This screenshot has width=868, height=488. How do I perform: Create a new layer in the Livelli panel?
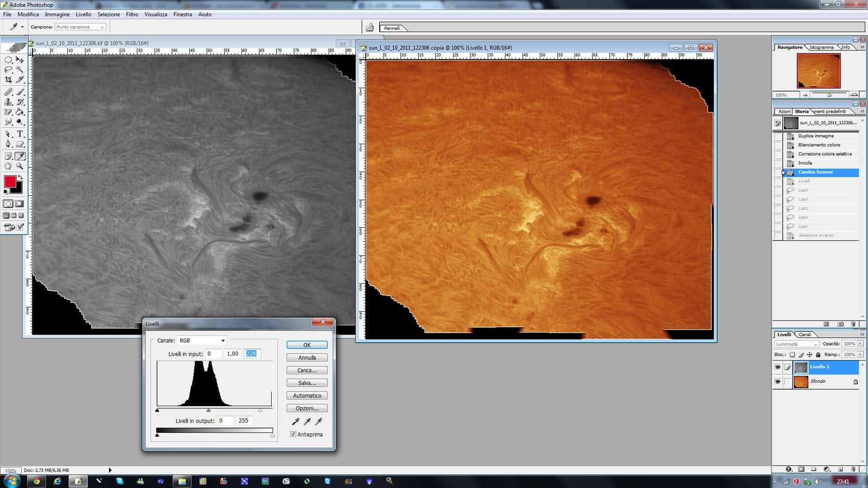pos(840,469)
